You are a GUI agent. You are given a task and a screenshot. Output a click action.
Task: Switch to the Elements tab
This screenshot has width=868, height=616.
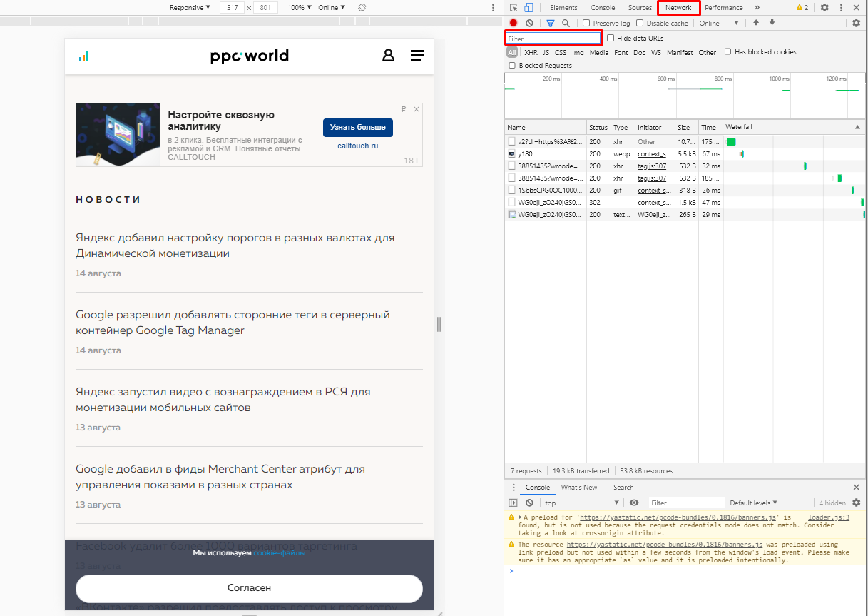pyautogui.click(x=563, y=8)
